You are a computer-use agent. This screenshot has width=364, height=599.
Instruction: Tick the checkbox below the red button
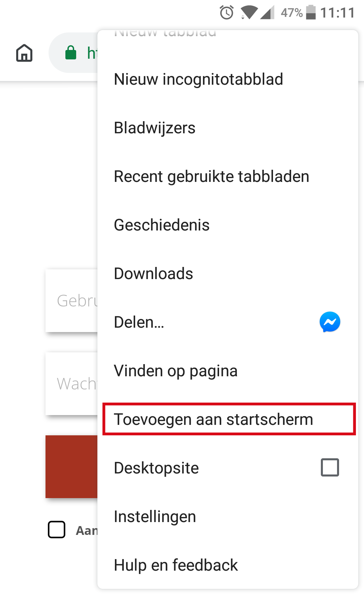(57, 529)
